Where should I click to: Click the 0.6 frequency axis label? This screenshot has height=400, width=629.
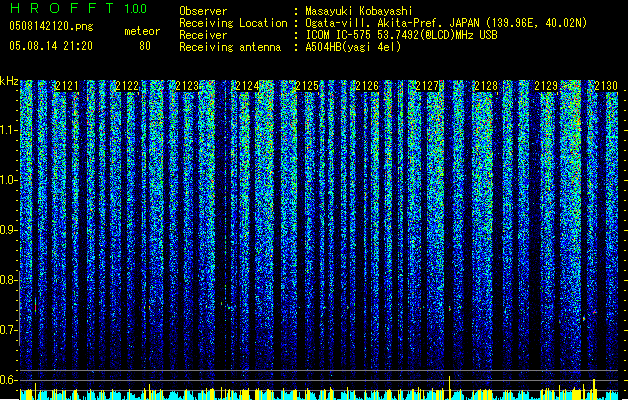tap(9, 380)
